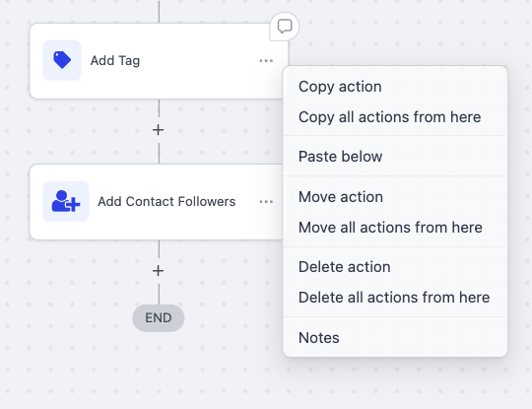The height and width of the screenshot is (409, 532).
Task: Add a step below Add Tag with plus
Action: [x=158, y=130]
